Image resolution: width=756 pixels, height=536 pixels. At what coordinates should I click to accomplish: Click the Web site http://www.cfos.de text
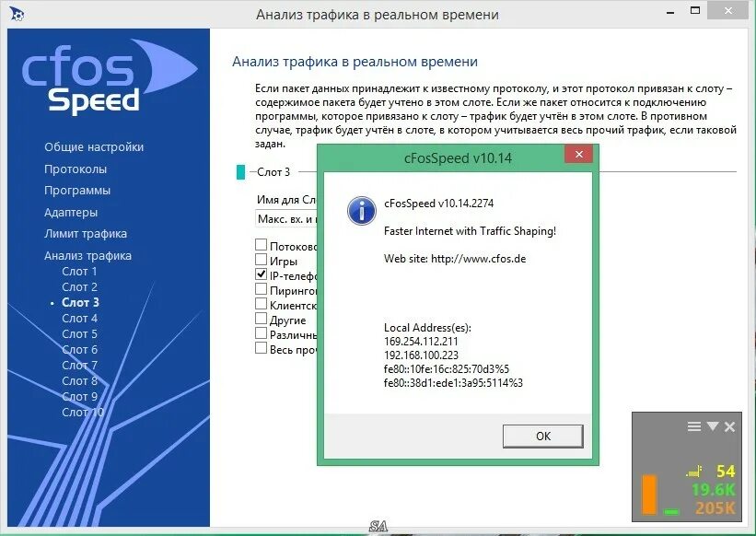[455, 259]
